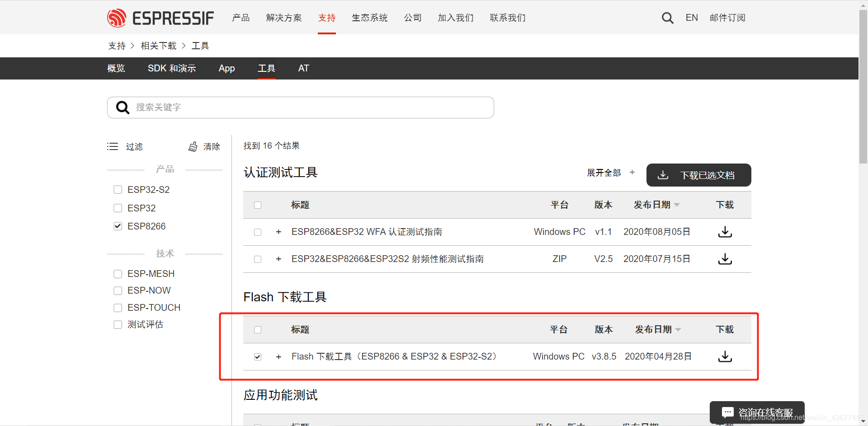Switch to the 工具 tab
Screen dimensions: 868x426
tap(267, 68)
